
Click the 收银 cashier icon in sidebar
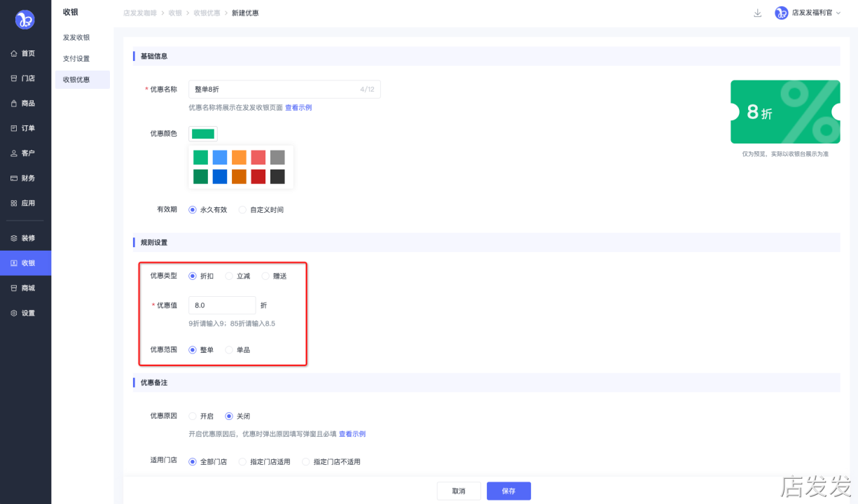[14, 263]
